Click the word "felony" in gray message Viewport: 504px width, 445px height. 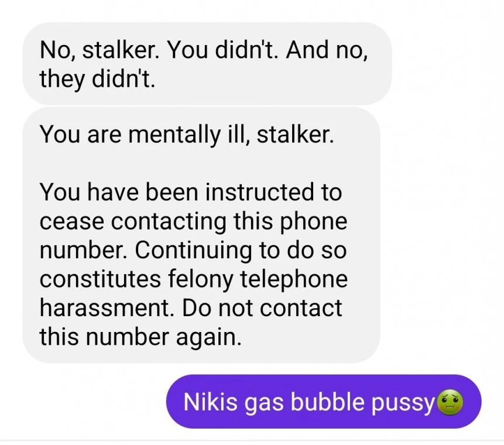click(x=201, y=279)
